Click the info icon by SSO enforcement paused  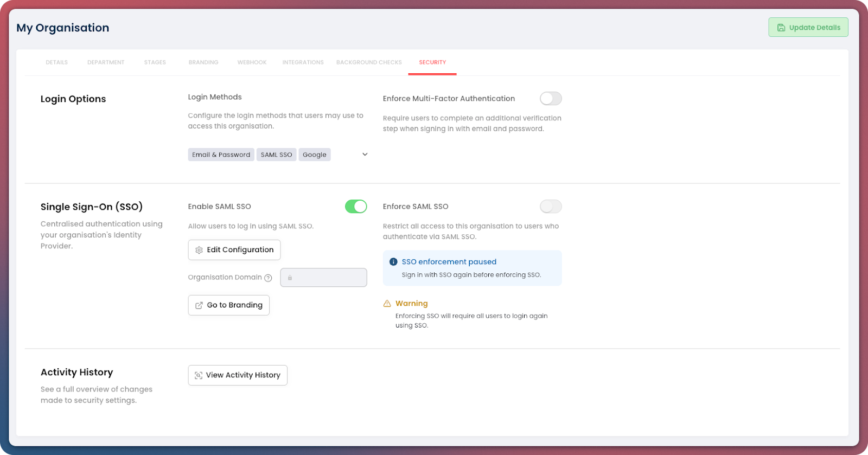[x=393, y=262]
